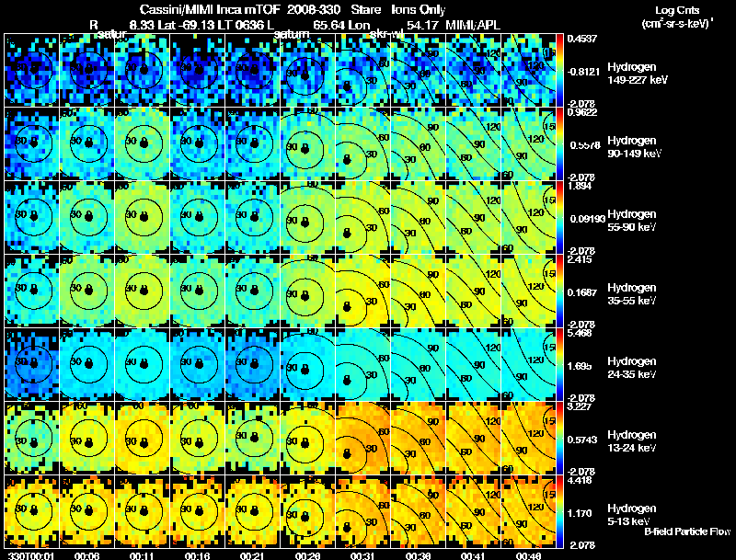Click the '3.227' color scale value

pyautogui.click(x=581, y=406)
